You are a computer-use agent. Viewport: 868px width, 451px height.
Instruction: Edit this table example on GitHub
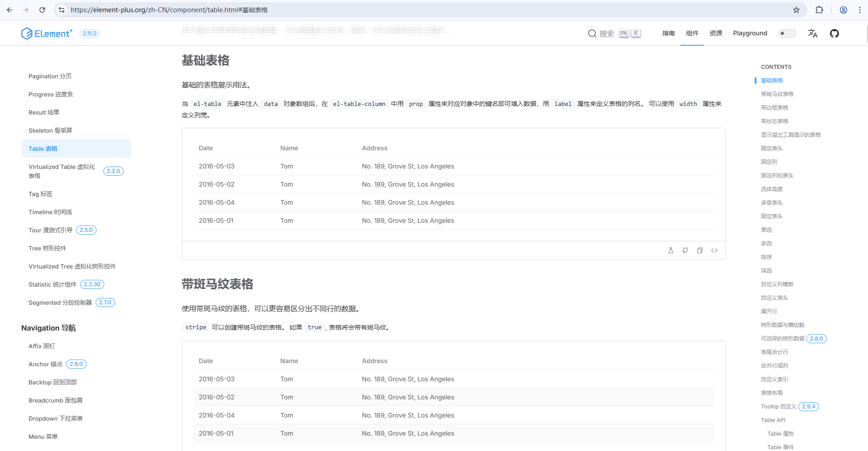tap(685, 250)
